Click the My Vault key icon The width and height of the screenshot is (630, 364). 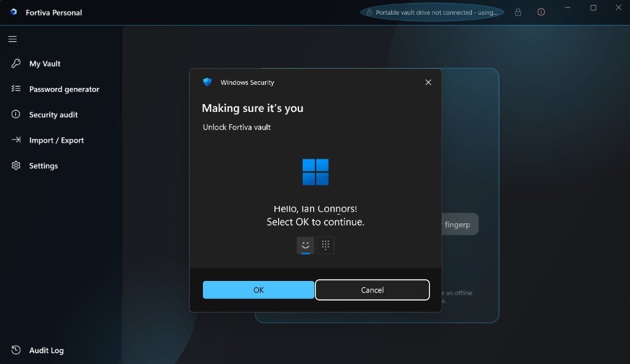point(15,63)
